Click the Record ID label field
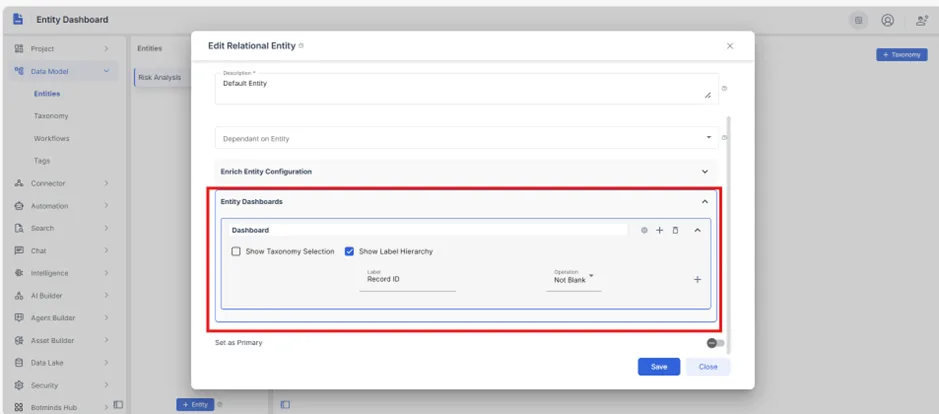939x414 pixels. pyautogui.click(x=407, y=279)
